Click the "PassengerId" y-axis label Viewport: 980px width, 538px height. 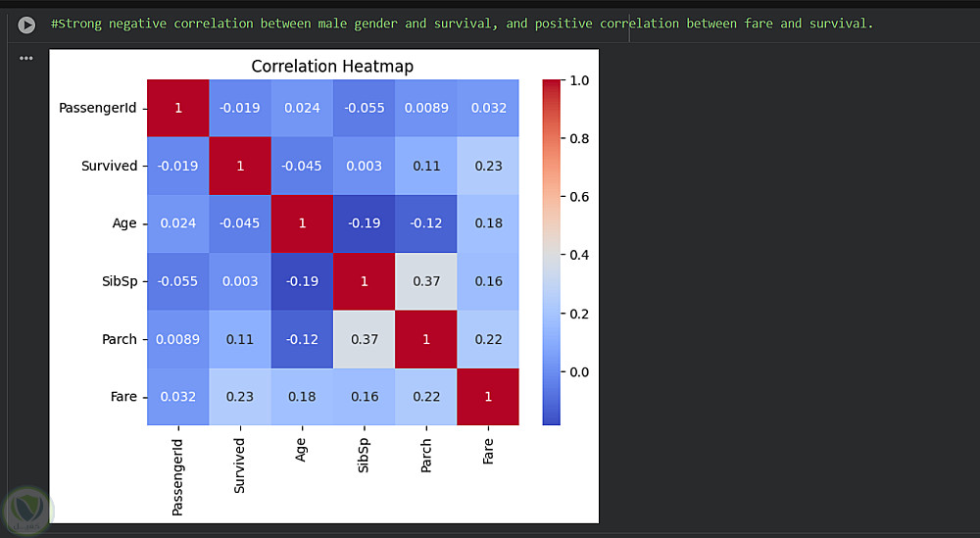98,108
